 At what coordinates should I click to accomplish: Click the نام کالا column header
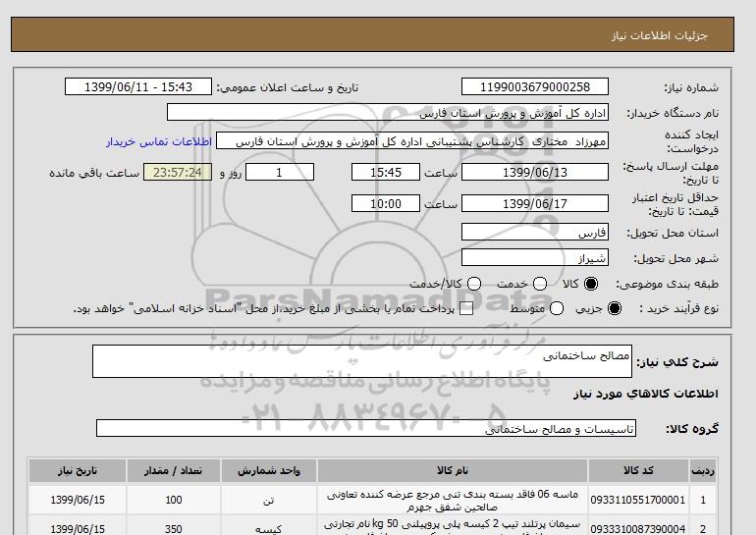click(x=453, y=471)
